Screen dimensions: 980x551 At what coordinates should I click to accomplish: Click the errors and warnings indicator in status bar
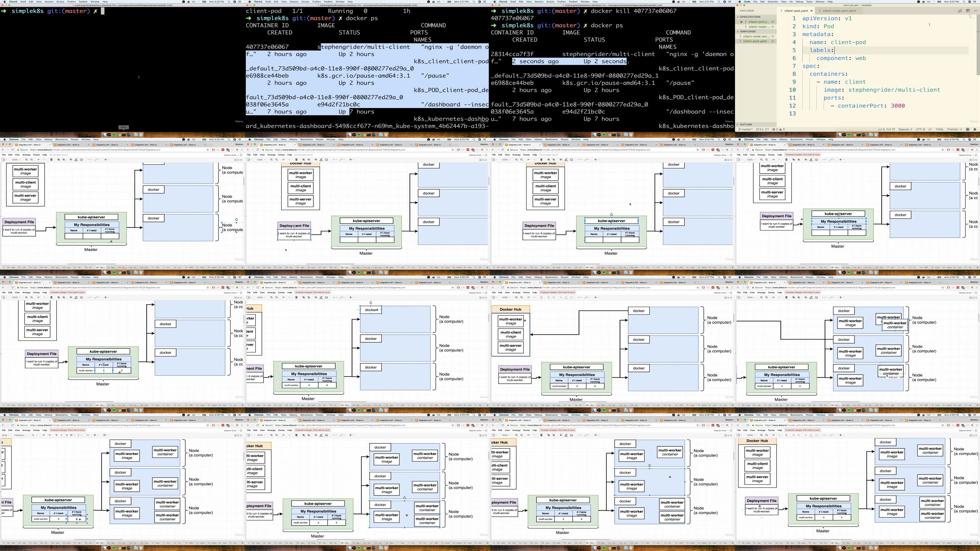pos(778,129)
